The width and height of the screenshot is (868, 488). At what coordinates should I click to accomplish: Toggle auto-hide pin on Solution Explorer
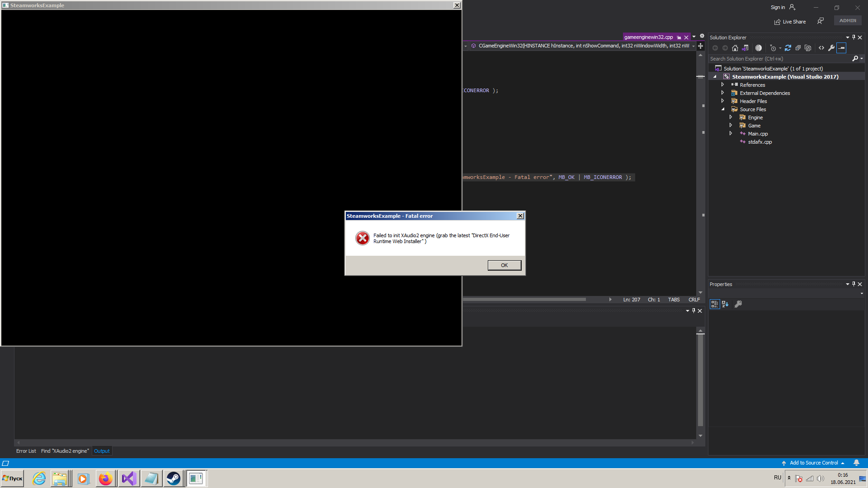tap(854, 37)
